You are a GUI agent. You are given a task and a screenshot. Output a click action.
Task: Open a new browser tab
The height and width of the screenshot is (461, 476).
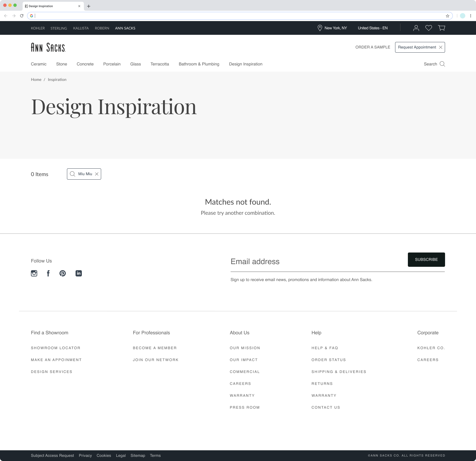(89, 6)
